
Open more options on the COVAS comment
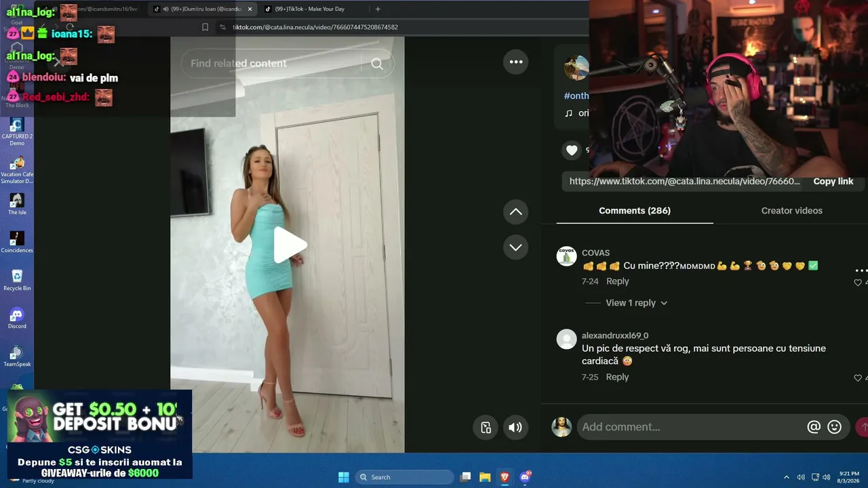click(x=861, y=270)
